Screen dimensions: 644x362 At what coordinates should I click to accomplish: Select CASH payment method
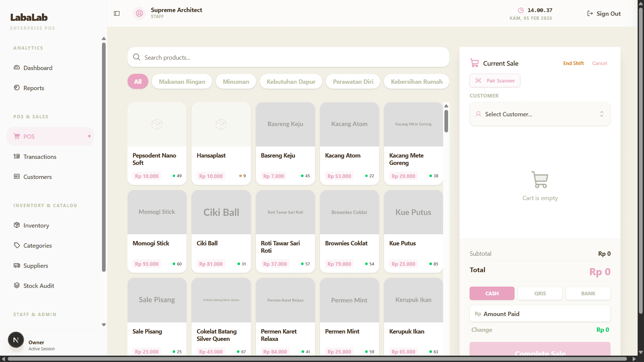coord(492,293)
